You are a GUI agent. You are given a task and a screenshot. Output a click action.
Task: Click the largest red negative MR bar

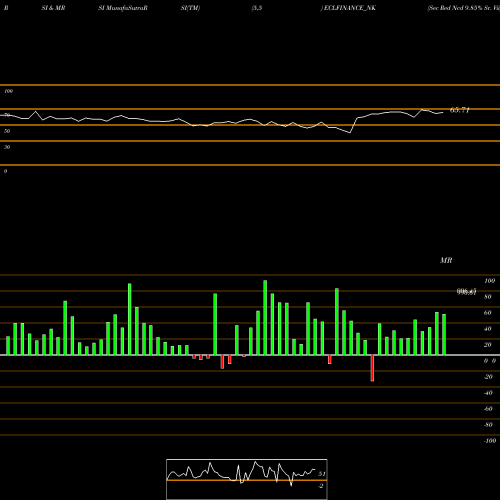click(x=372, y=368)
